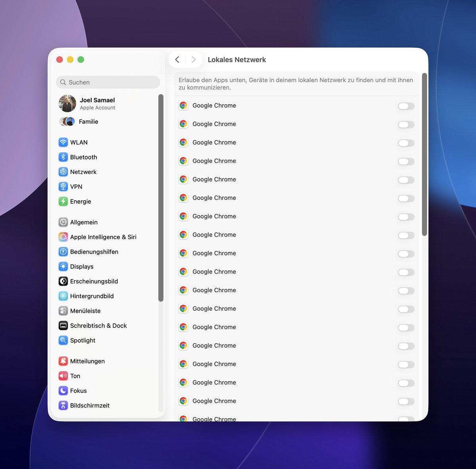Open Apple Intelligence & Siri icon
Screen dimensions: 476x469
click(63, 237)
